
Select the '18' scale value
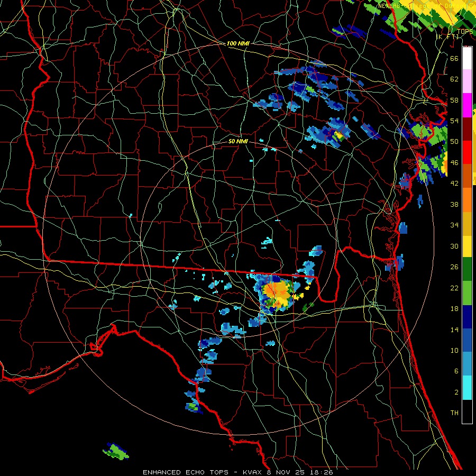point(454,309)
